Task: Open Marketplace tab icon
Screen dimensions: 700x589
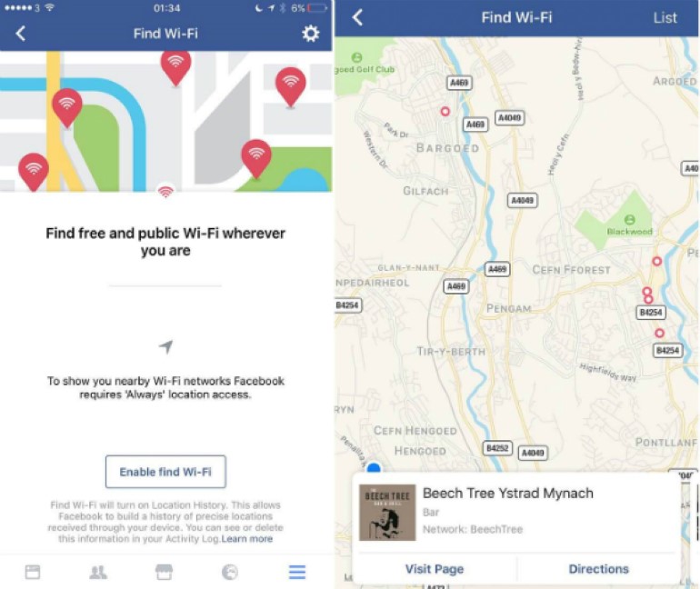Action: (x=164, y=572)
